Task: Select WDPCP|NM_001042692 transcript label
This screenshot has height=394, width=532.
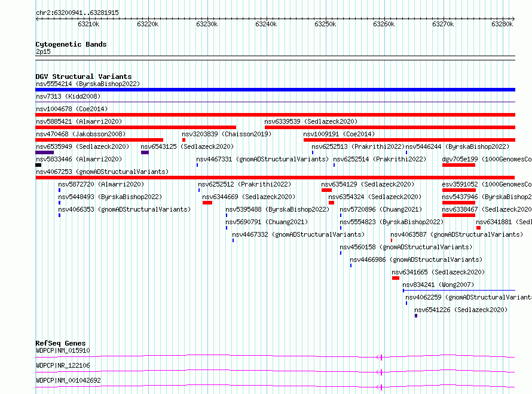Action: tap(68, 380)
